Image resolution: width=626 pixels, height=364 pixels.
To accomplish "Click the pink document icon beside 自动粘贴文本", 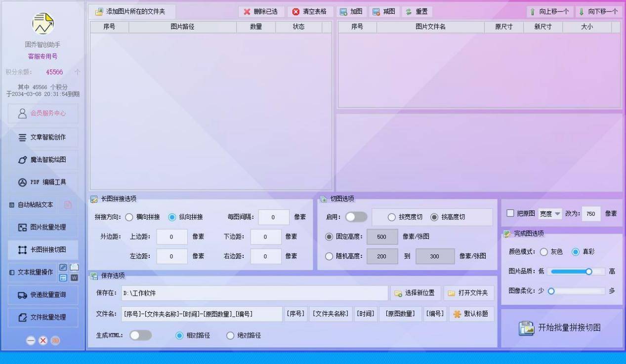I will tap(68, 204).
